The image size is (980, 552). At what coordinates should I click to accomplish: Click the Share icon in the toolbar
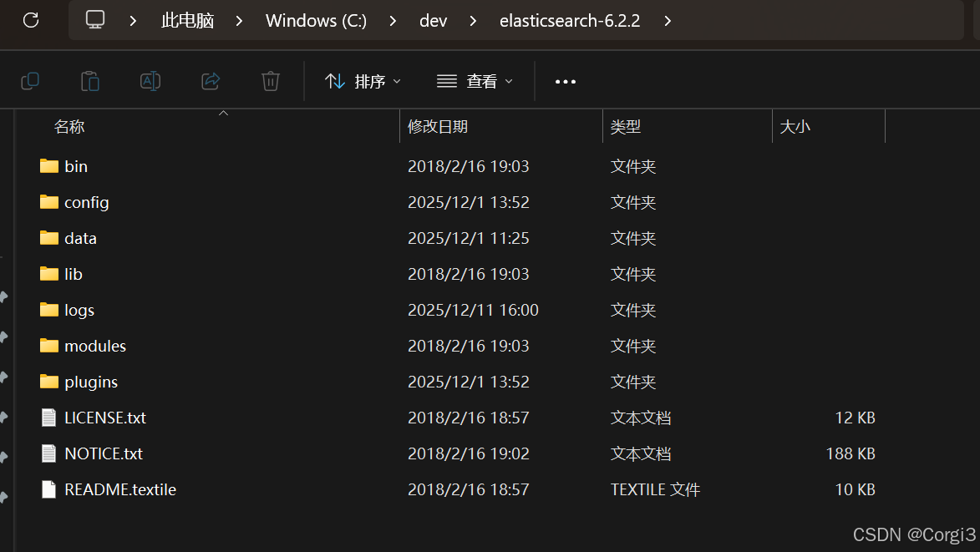tap(210, 80)
